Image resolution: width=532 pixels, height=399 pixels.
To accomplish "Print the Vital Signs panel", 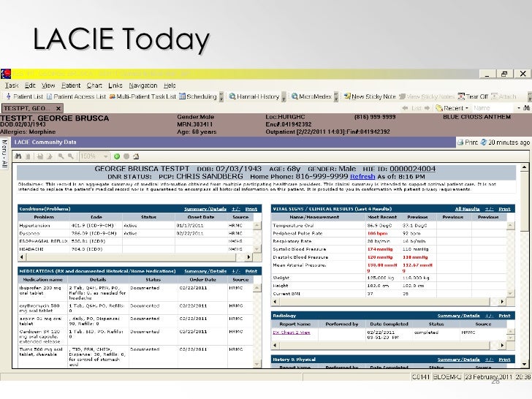I will (504, 209).
